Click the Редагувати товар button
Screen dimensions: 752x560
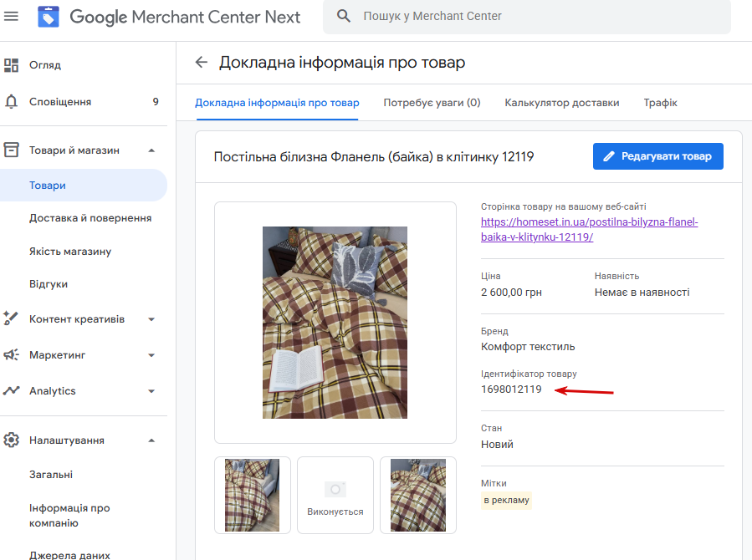657,156
